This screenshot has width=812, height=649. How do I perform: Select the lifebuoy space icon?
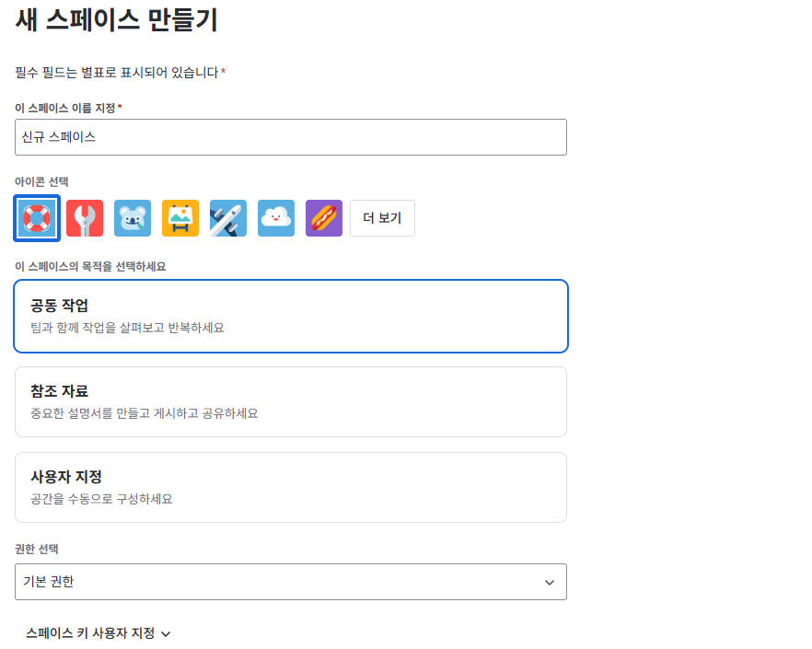[37, 218]
